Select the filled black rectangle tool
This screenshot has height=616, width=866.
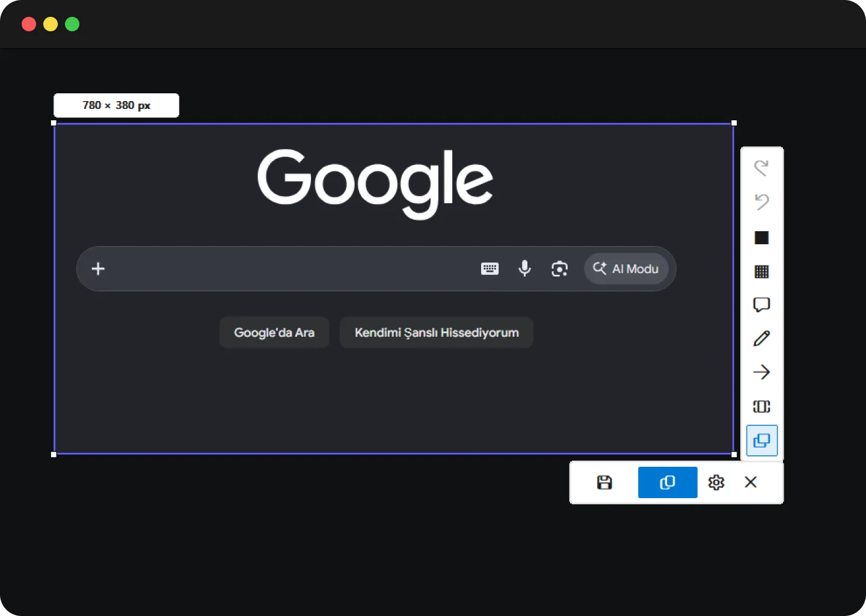(761, 238)
